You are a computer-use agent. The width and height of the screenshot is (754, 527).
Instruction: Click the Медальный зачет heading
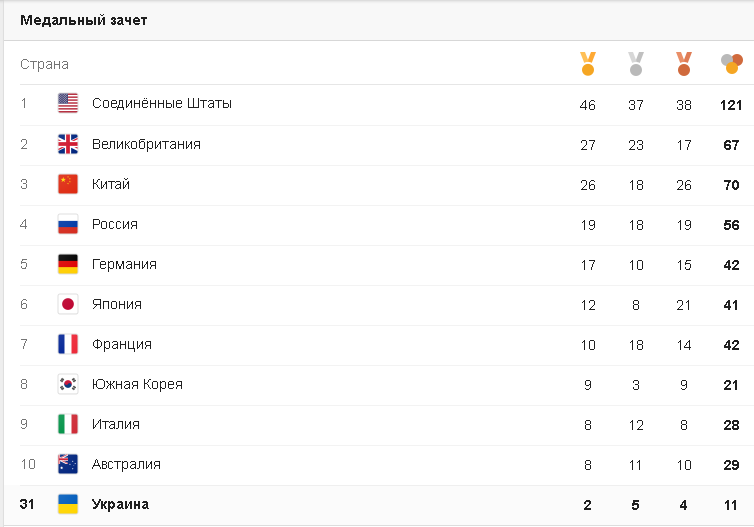(x=84, y=20)
